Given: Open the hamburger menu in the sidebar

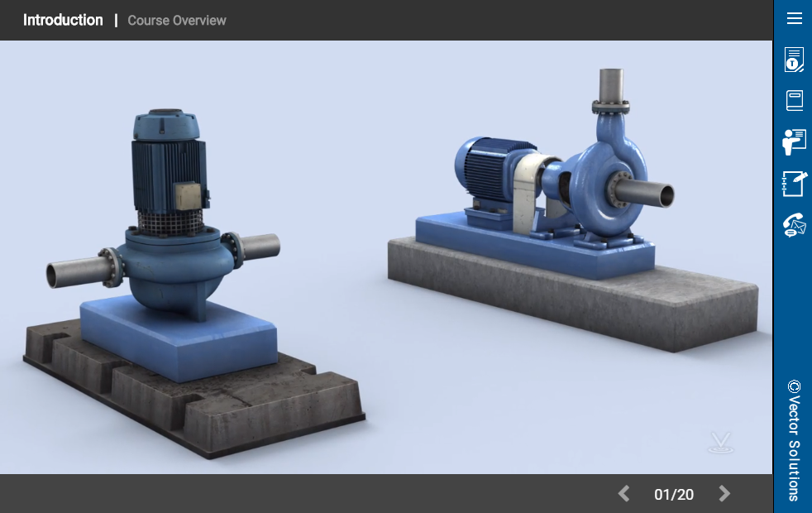Looking at the screenshot, I should [794, 19].
